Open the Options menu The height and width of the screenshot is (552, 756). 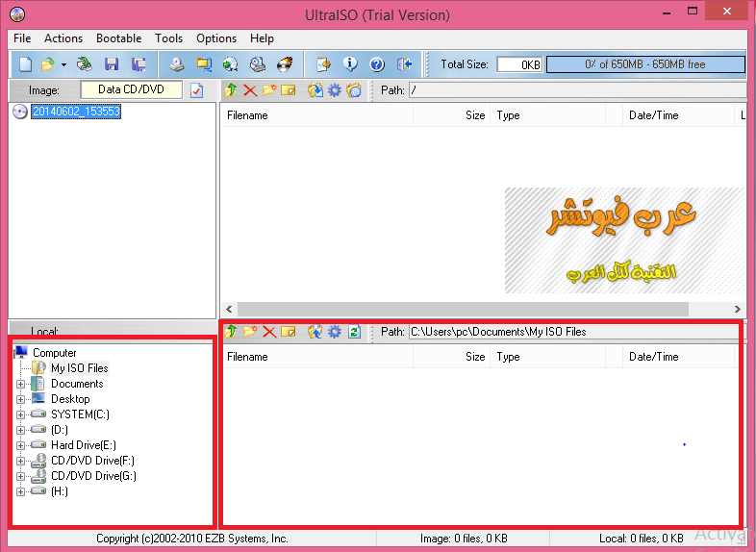pos(216,38)
